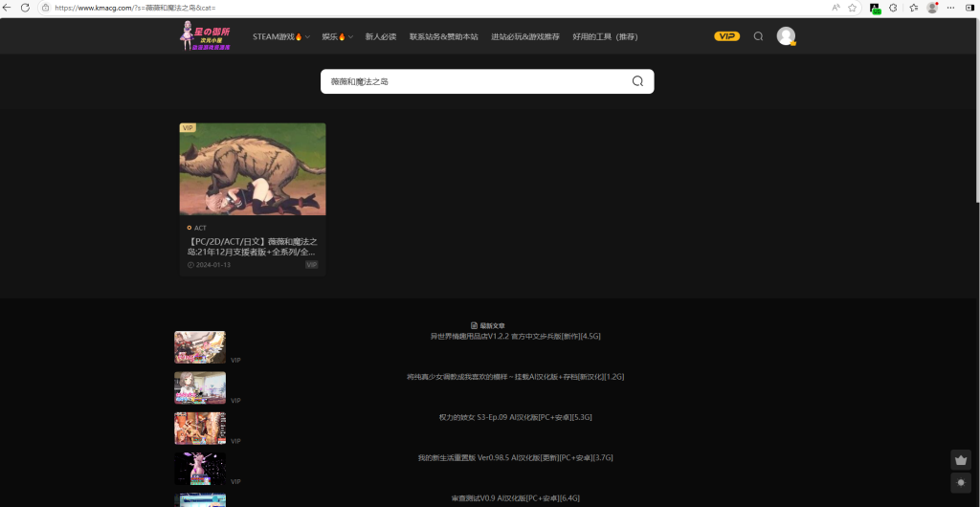
Task: Click the browser back arrow
Action: (x=7, y=8)
